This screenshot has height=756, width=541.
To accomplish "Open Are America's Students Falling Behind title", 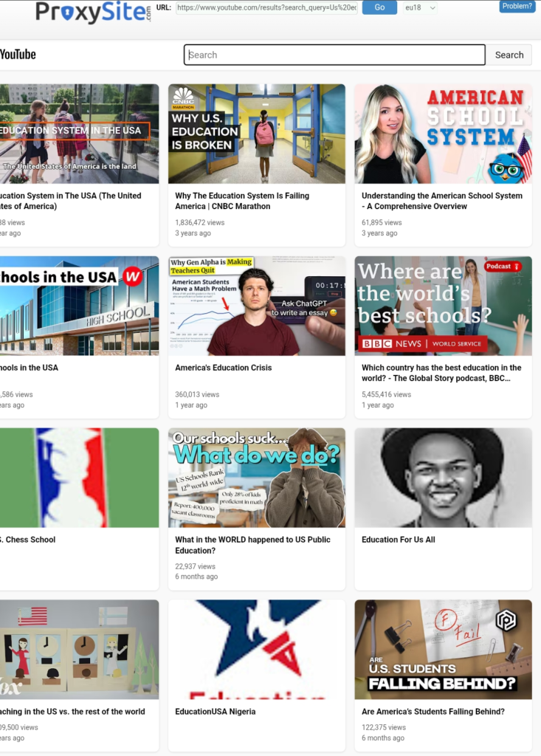I will pyautogui.click(x=433, y=712).
